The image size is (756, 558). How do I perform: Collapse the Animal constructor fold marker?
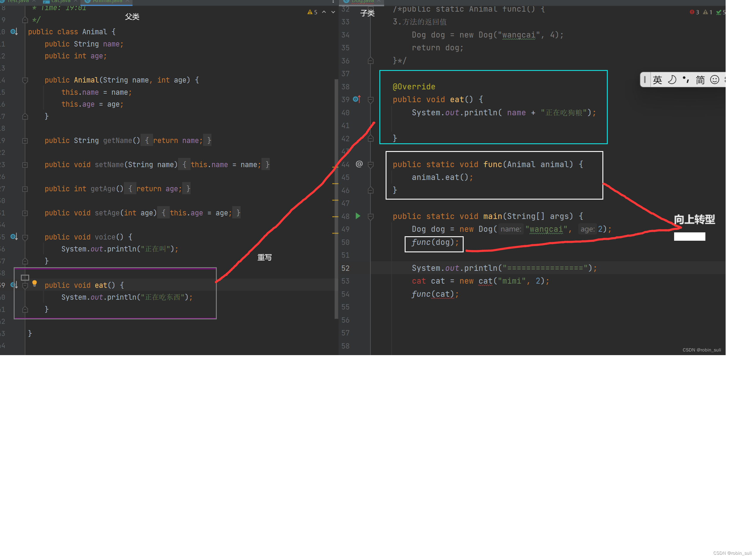25,80
